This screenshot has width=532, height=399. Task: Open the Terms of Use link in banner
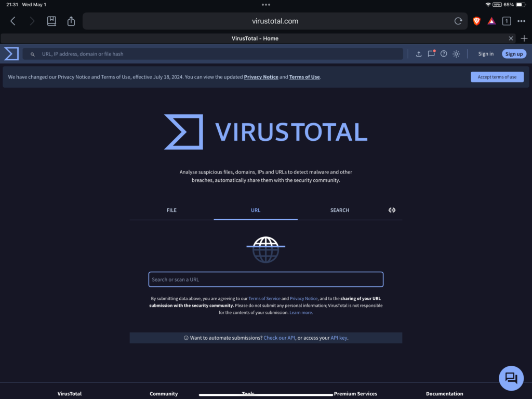[x=304, y=77]
